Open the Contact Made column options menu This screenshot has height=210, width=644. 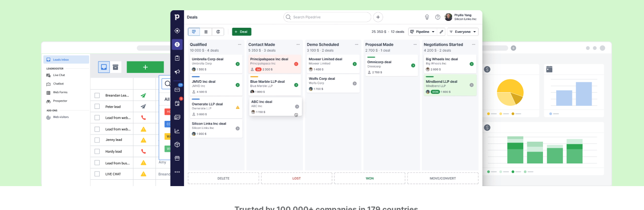pyautogui.click(x=298, y=44)
